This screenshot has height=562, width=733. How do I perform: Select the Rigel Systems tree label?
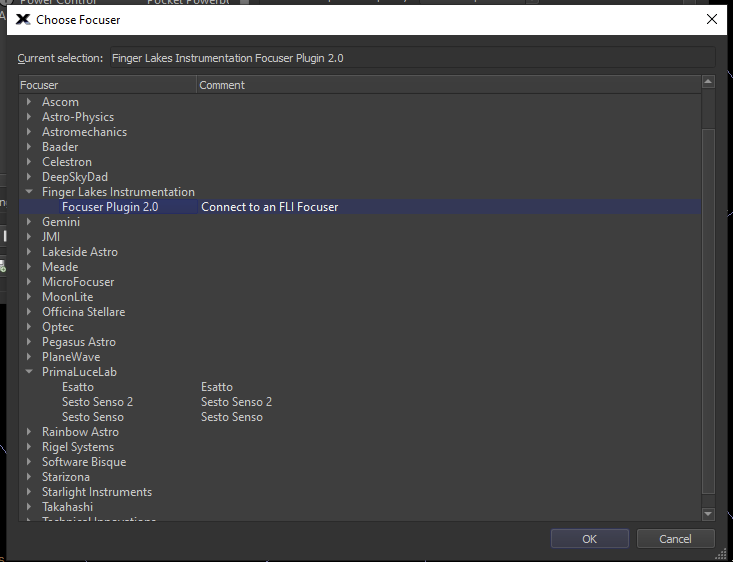pos(78,447)
